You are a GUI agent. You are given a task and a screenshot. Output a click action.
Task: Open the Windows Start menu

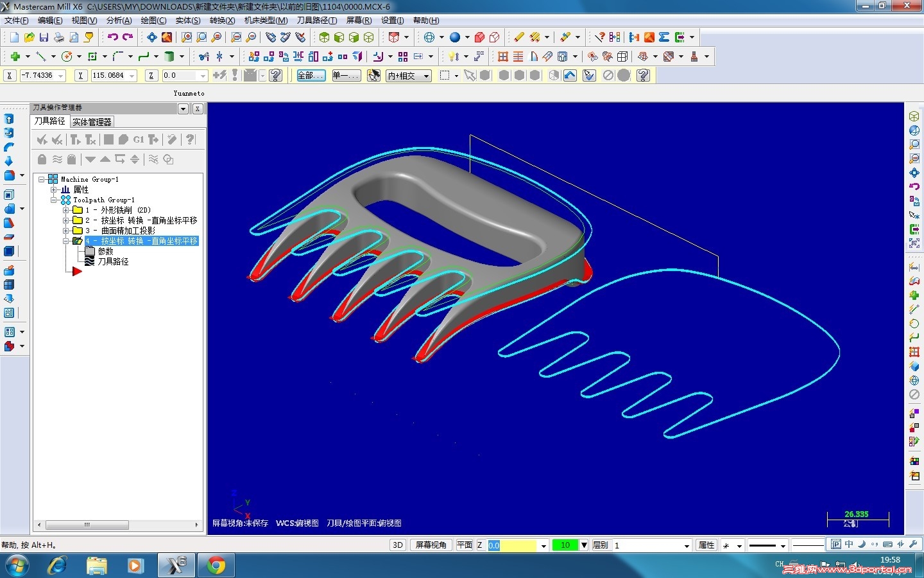coord(17,566)
